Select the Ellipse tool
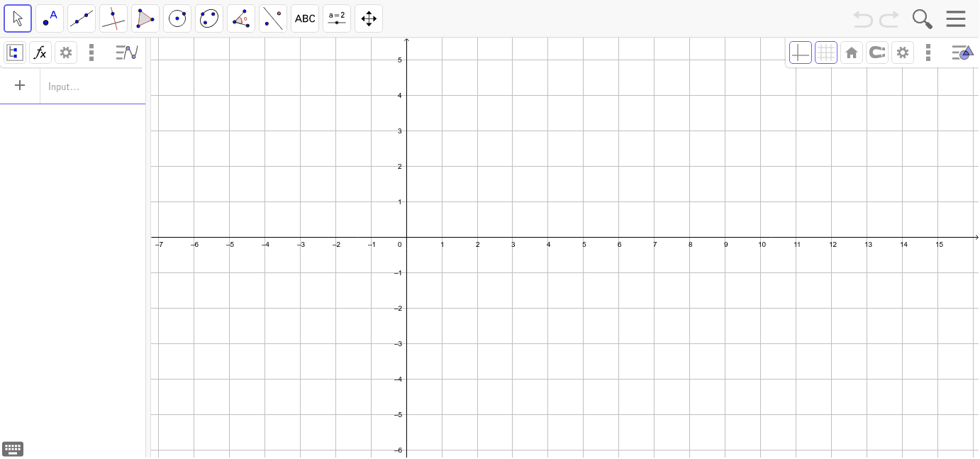This screenshot has width=980, height=459. [209, 18]
